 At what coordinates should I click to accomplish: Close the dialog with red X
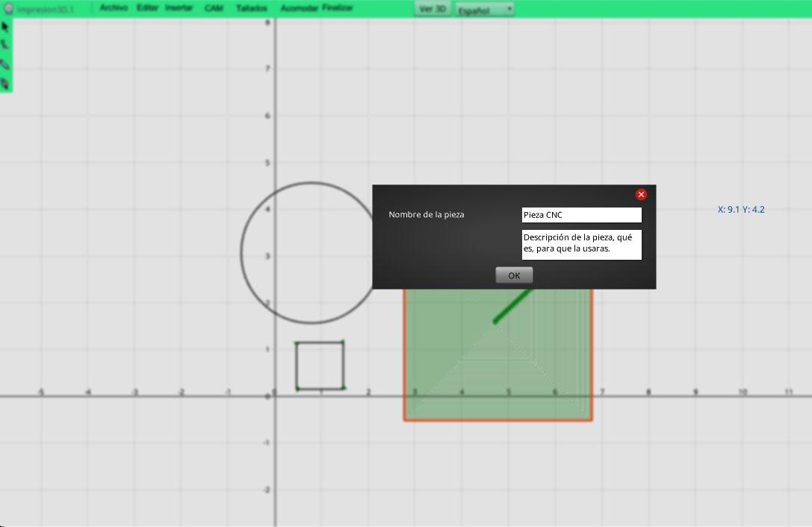point(641,195)
